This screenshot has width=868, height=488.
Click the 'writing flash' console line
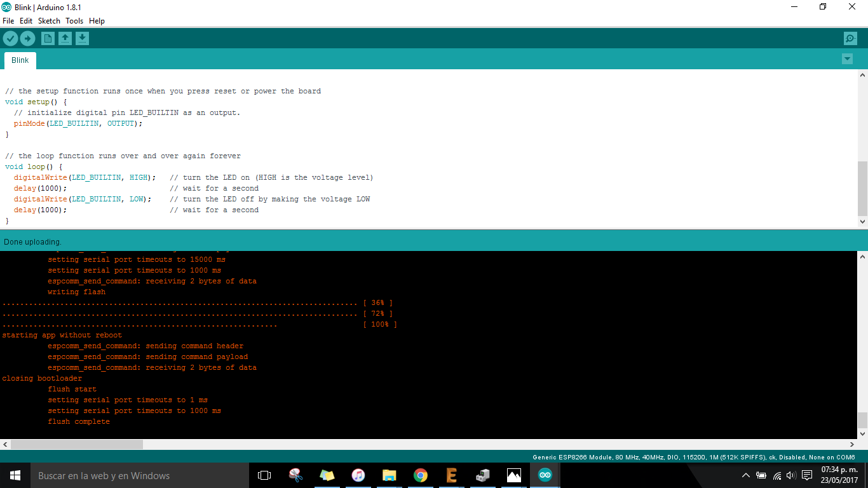(76, 292)
